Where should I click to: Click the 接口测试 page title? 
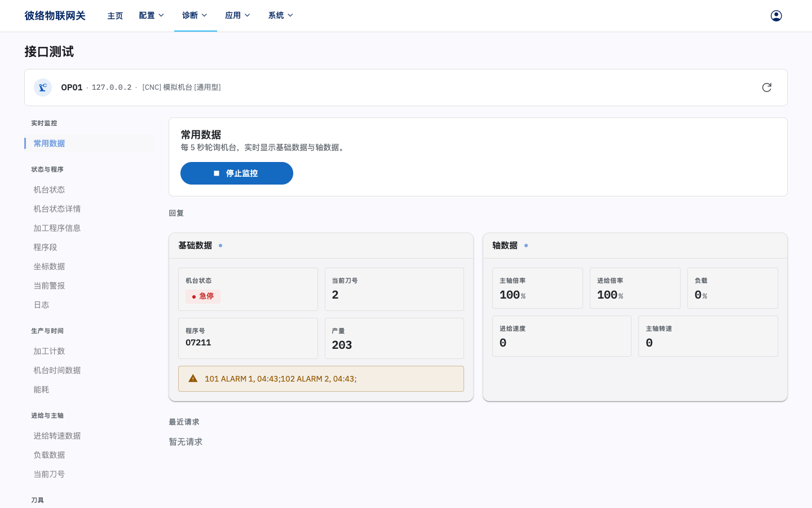[x=49, y=52]
